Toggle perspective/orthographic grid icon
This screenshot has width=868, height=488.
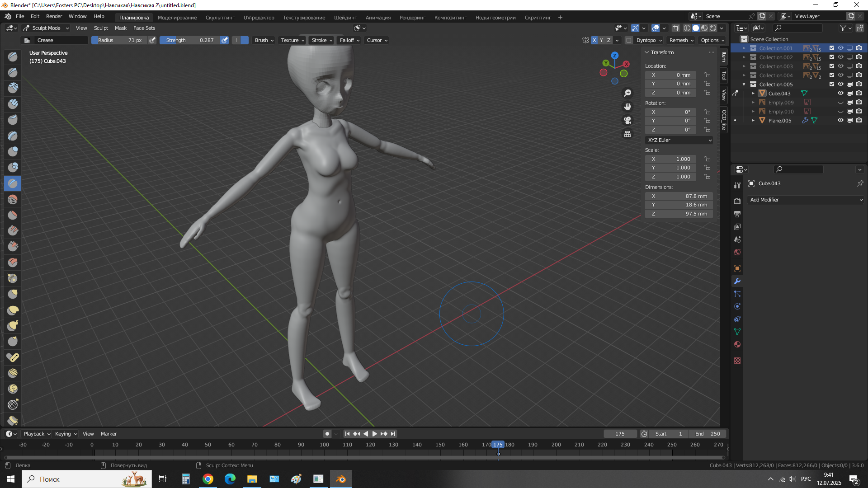tap(627, 134)
